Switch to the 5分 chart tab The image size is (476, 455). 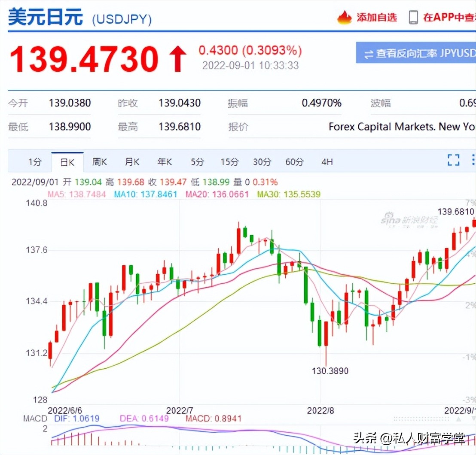(x=197, y=162)
